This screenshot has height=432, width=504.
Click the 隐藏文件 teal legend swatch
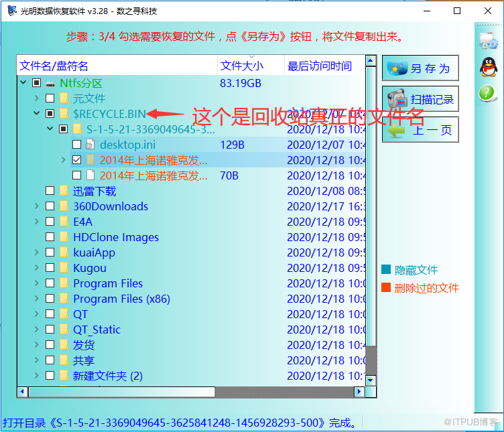coord(386,269)
